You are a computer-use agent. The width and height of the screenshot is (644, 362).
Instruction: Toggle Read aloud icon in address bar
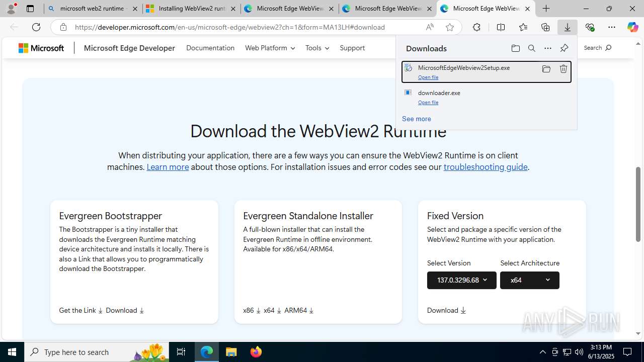[430, 27]
